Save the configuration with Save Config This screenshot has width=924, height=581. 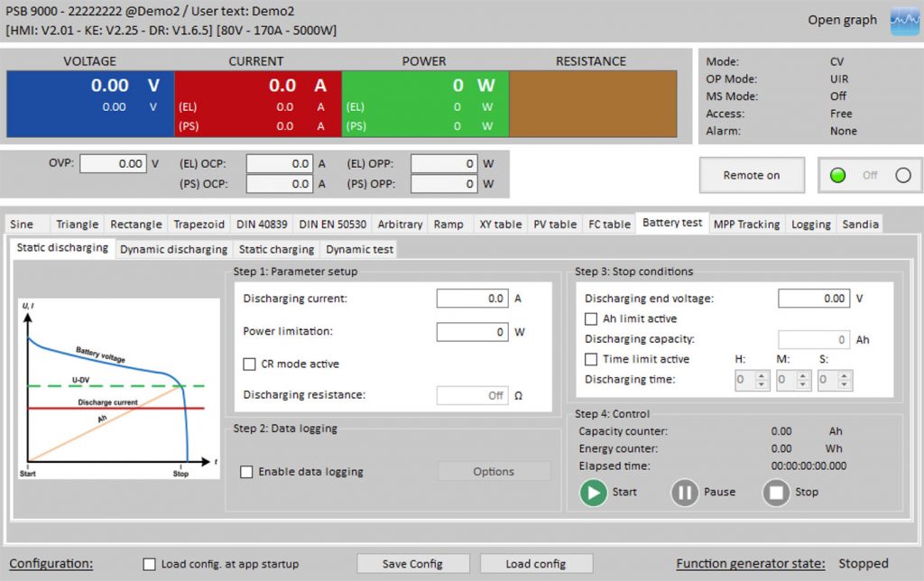coord(412,563)
